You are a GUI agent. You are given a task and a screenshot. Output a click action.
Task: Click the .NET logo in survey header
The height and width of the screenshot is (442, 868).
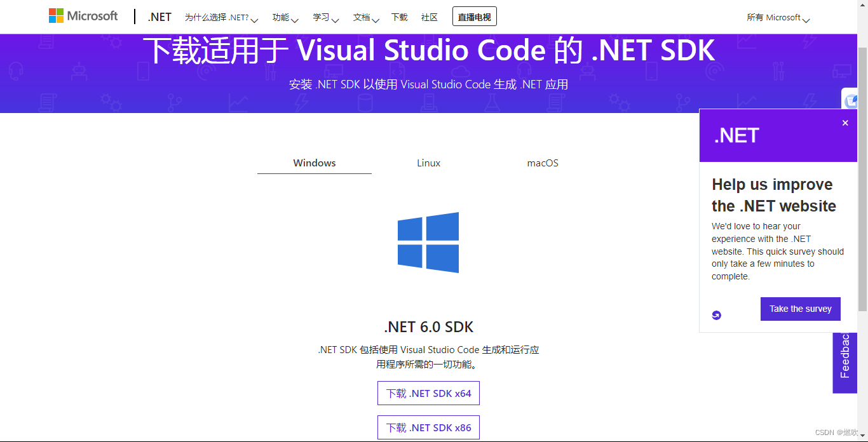(736, 135)
